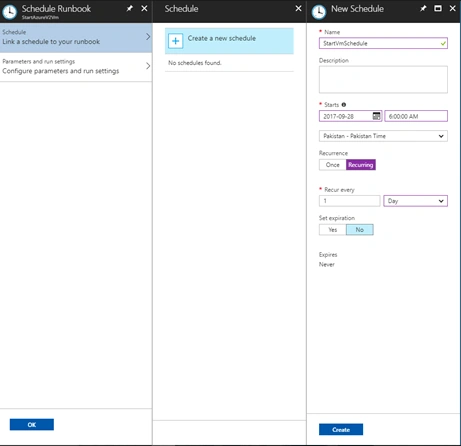Close the middle Schedule blade
Viewport: 461px width, 446px height.
[x=298, y=8]
